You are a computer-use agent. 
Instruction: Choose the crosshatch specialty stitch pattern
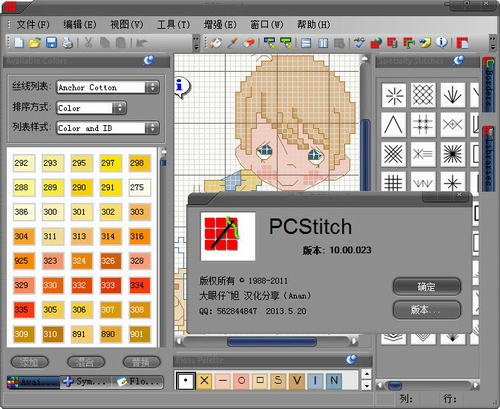coord(423,95)
